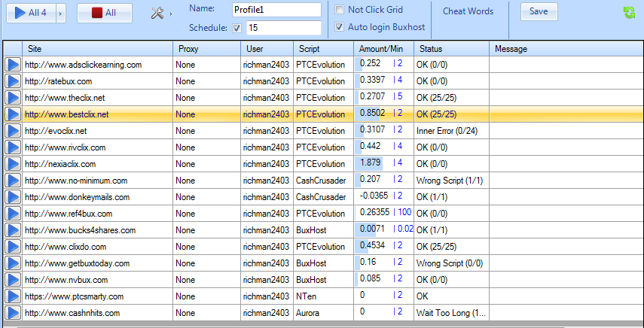Start the adsclickearning.com row play icon
The image size is (644, 328).
(13, 65)
